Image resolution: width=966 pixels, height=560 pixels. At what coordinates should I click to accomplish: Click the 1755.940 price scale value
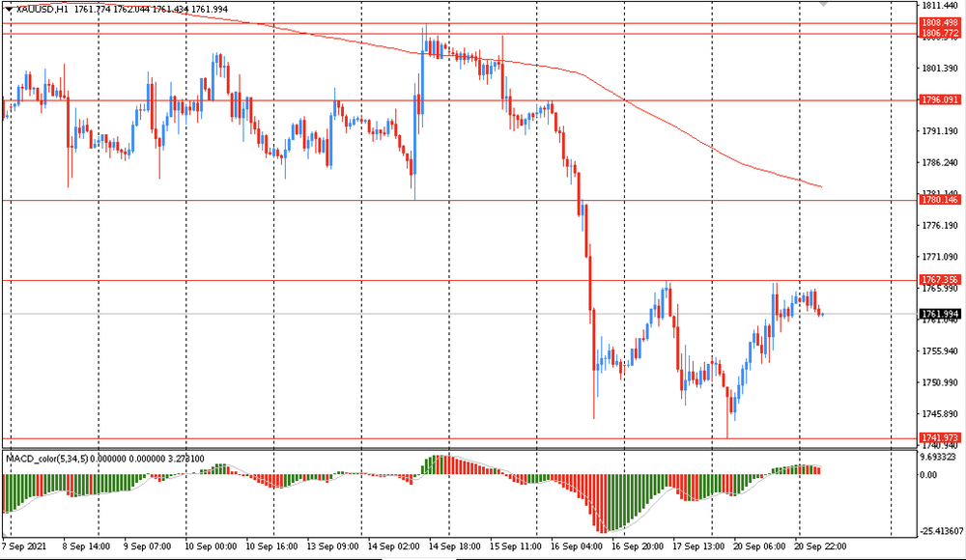pyautogui.click(x=940, y=351)
